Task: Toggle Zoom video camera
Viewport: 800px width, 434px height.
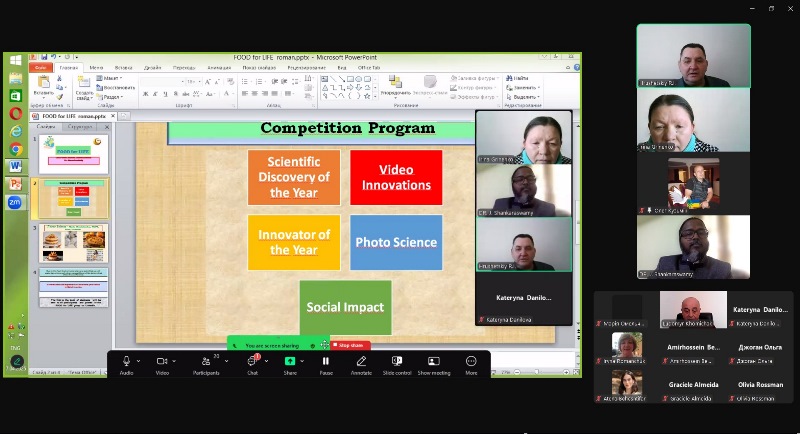Action: 162,365
